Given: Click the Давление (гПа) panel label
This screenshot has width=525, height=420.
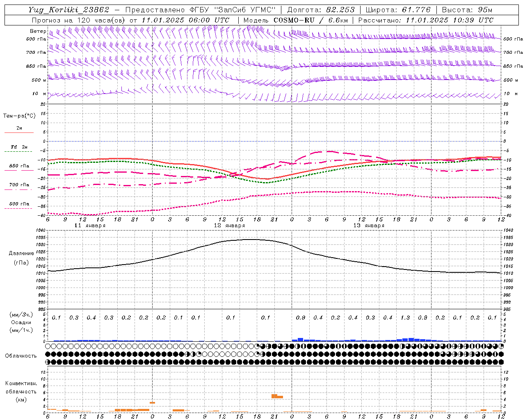Looking at the screenshot, I should pyautogui.click(x=21, y=258).
